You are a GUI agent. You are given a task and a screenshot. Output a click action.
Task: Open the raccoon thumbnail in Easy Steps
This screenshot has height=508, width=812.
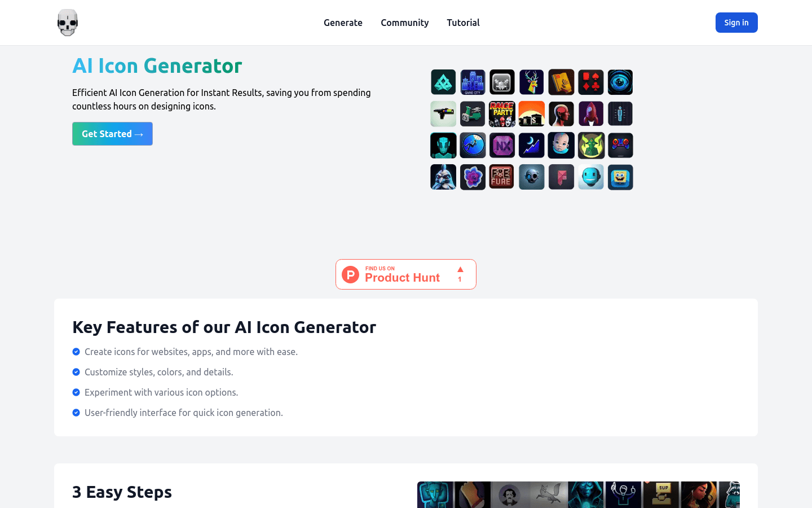(x=729, y=494)
